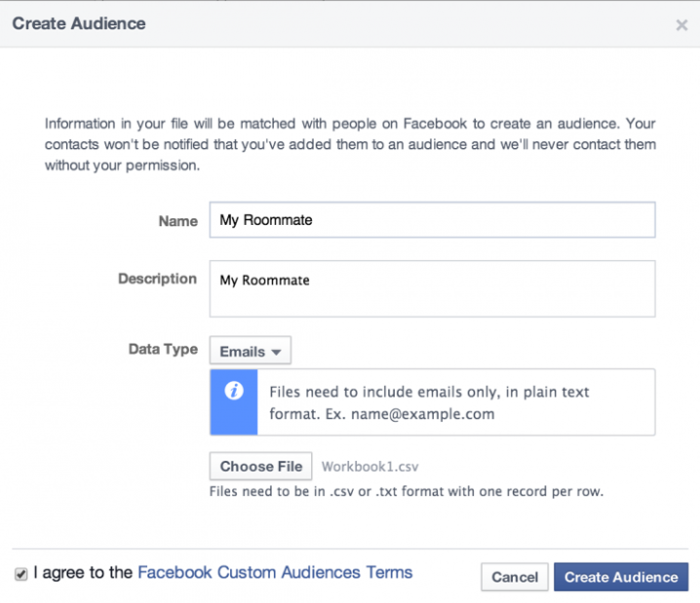Click the blue info icon
The image size is (700, 603).
click(233, 391)
